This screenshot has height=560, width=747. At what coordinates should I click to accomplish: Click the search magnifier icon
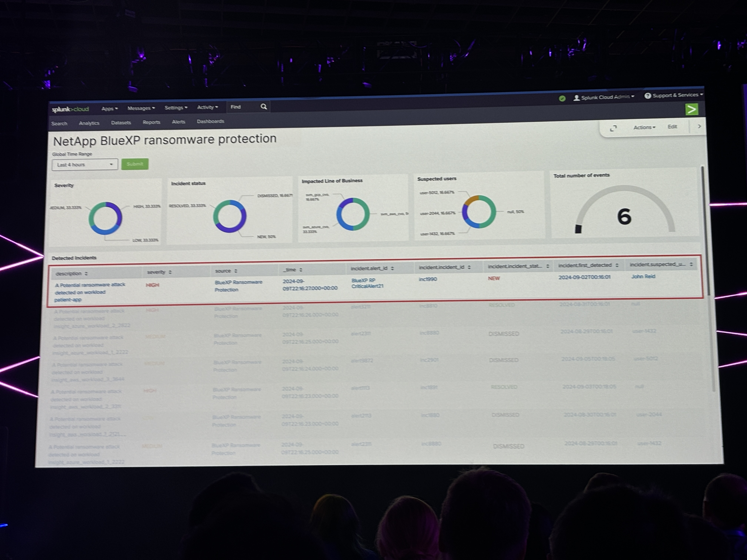click(264, 107)
